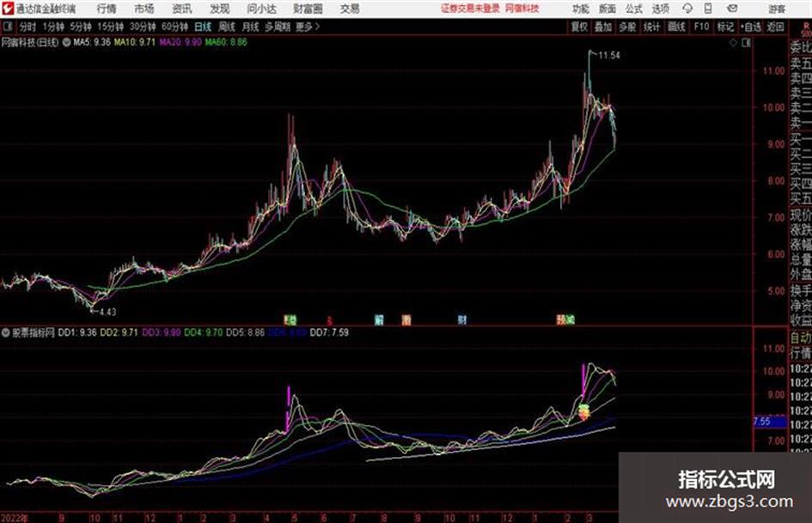Click the 标记 mark button
The width and height of the screenshot is (812, 523).
[x=725, y=27]
